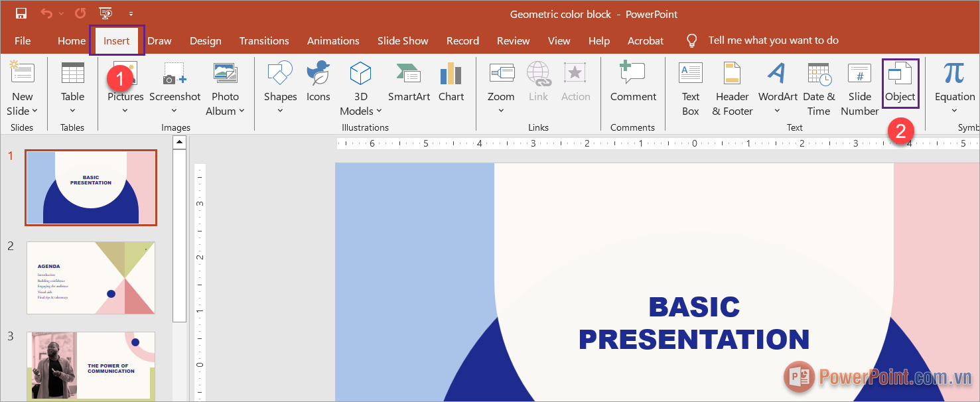Click the Link globe icon
The height and width of the screenshot is (402, 980).
(538, 74)
